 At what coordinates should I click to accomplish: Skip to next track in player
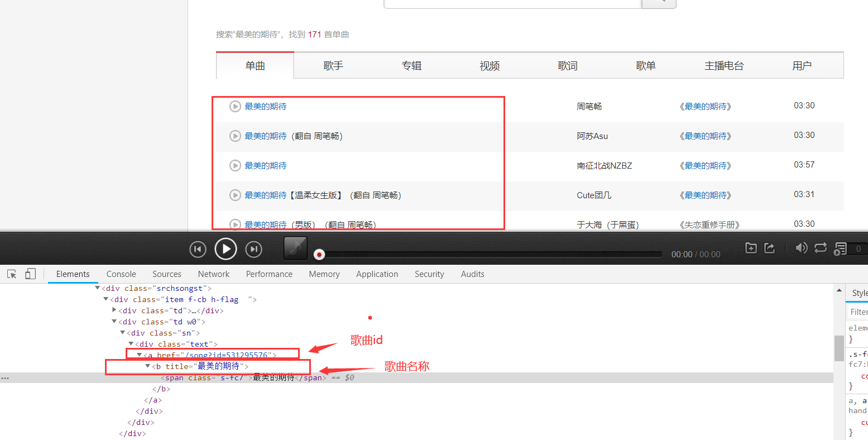point(254,249)
